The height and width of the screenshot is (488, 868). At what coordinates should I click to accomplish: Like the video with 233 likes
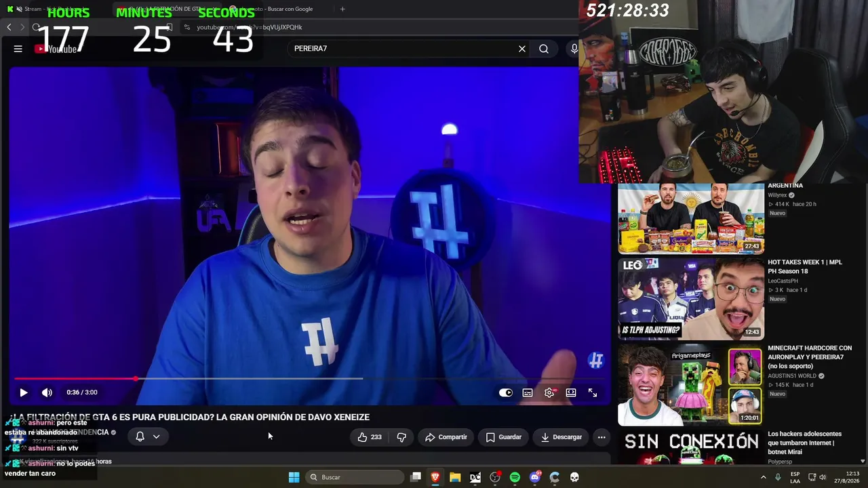click(x=370, y=437)
